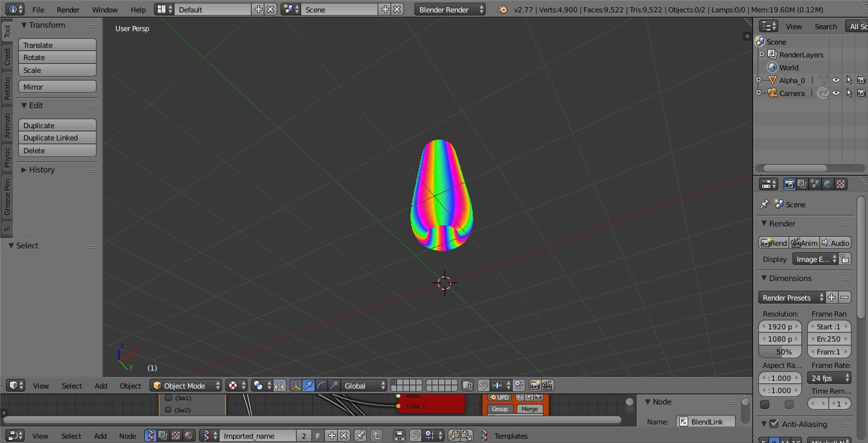Click the Delete button in Edit panel
This screenshot has width=868, height=443.
(x=57, y=151)
